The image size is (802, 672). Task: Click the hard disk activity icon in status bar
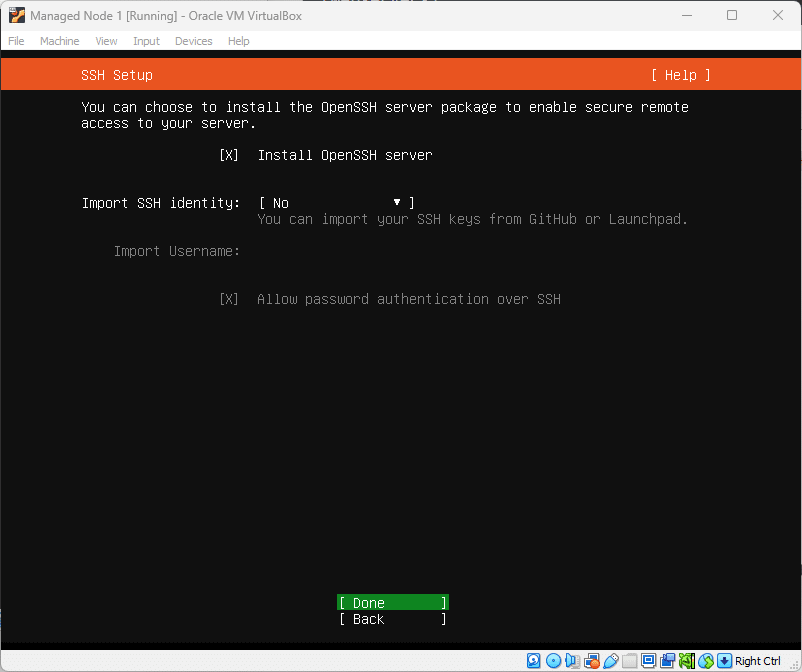[534, 661]
